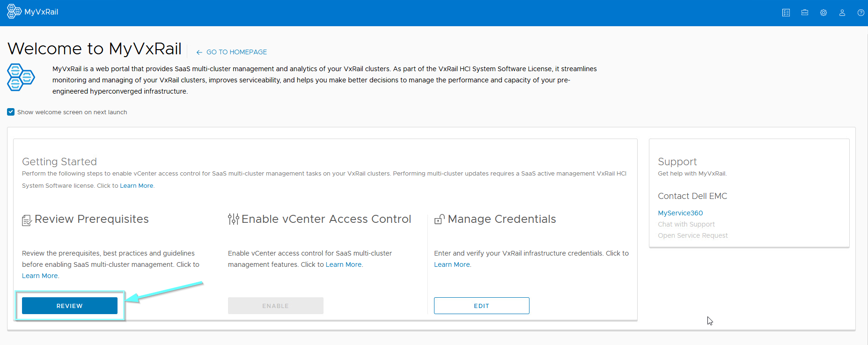Open Learn More in Getting Started description
The width and height of the screenshot is (868, 345).
137,186
